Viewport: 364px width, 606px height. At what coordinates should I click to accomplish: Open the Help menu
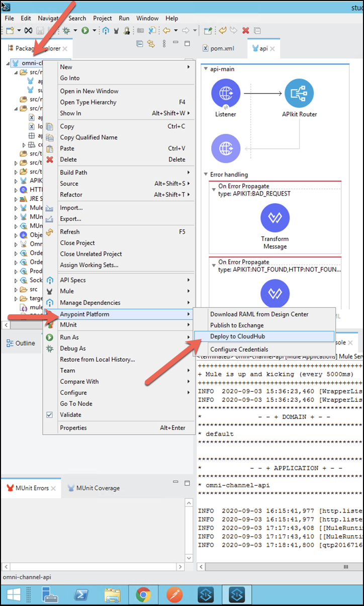[171, 18]
